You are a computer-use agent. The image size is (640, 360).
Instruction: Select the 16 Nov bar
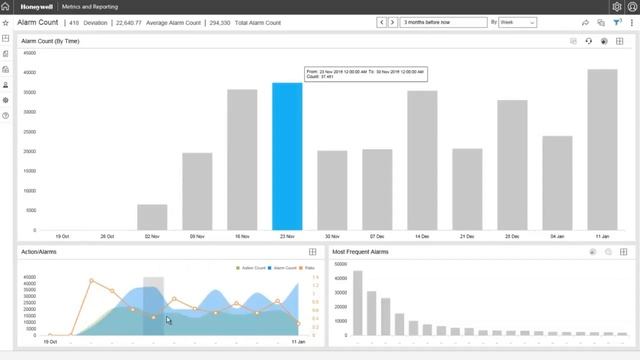pyautogui.click(x=242, y=160)
